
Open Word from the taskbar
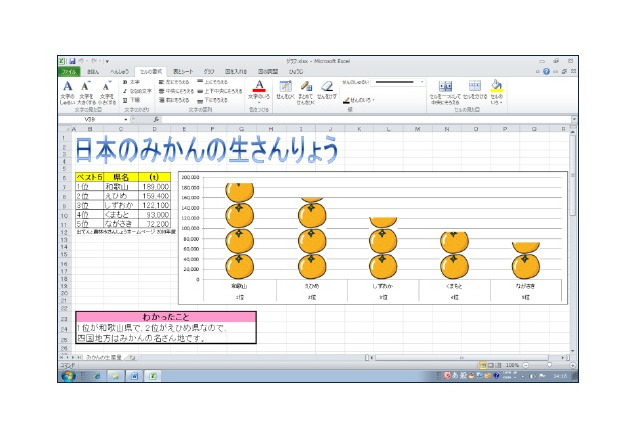[x=134, y=376]
